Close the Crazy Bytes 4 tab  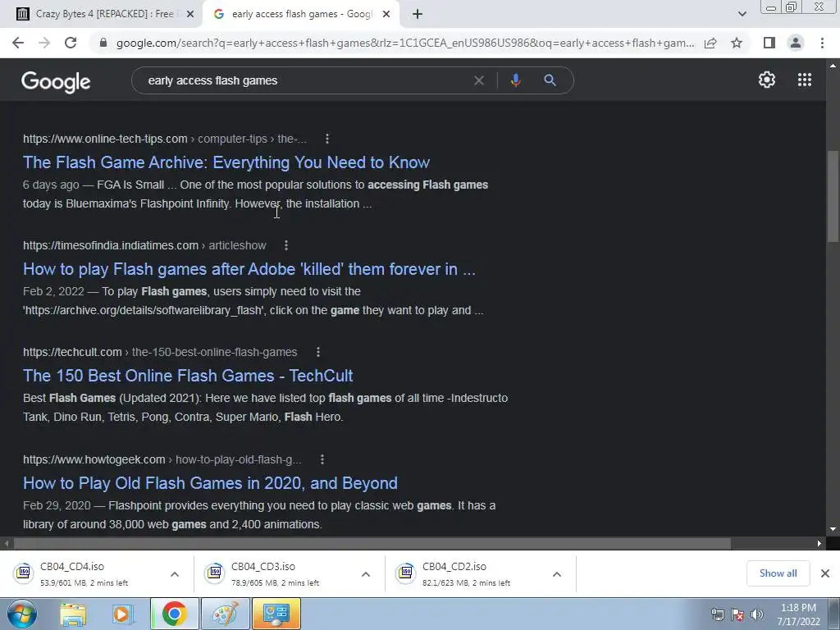coord(190,15)
